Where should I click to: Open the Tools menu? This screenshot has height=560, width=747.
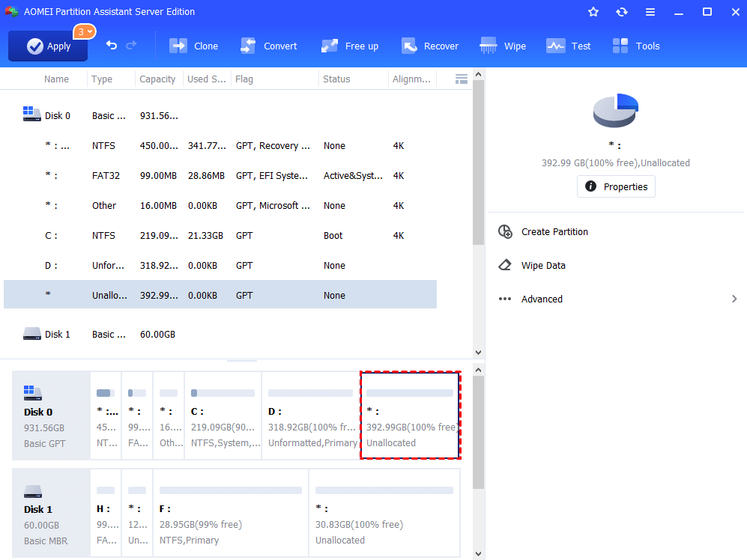636,46
